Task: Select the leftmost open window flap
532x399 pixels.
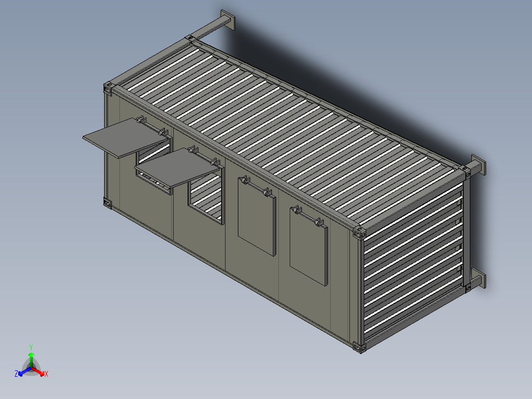Action: 126,138
